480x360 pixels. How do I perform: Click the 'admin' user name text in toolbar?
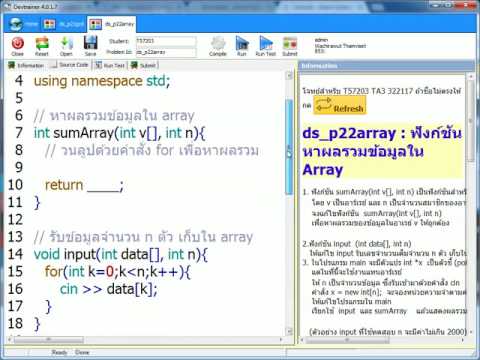click(x=321, y=40)
